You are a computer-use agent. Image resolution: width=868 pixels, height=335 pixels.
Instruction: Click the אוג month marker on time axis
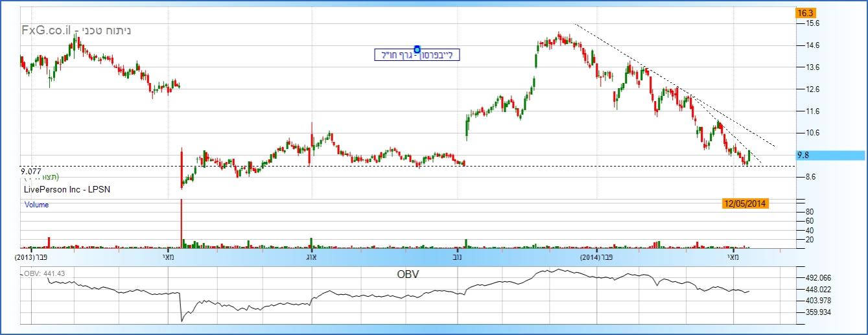point(311,257)
